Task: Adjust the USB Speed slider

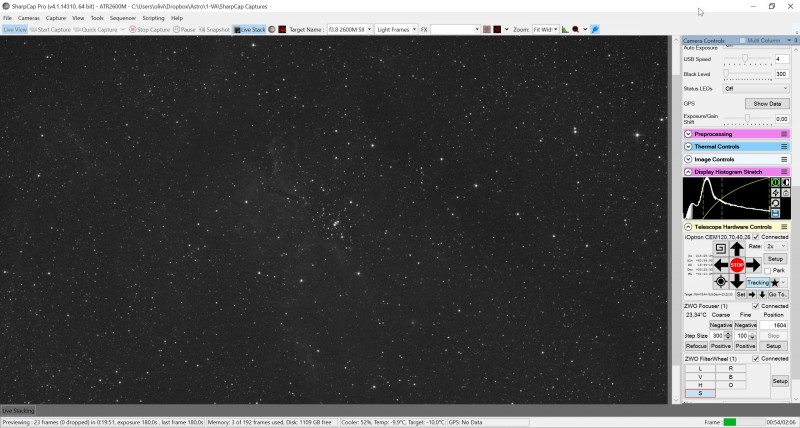Action: (x=747, y=59)
